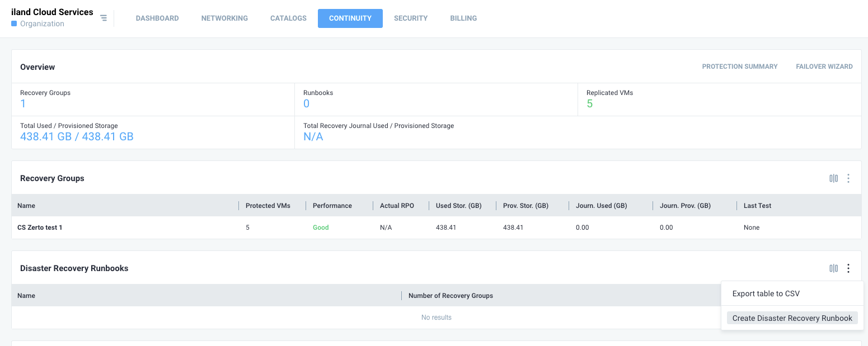Select Create Disaster Recovery Runbook
The height and width of the screenshot is (346, 868).
pyautogui.click(x=792, y=318)
